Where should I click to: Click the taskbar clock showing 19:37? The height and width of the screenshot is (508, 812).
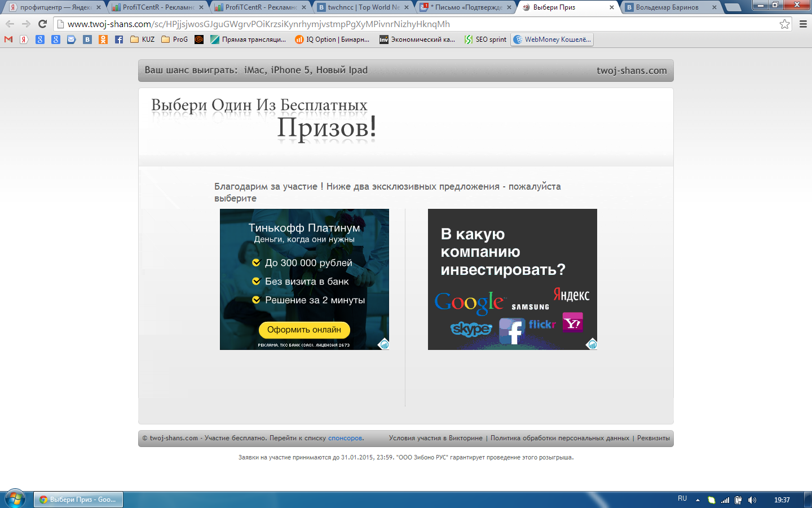(x=782, y=500)
